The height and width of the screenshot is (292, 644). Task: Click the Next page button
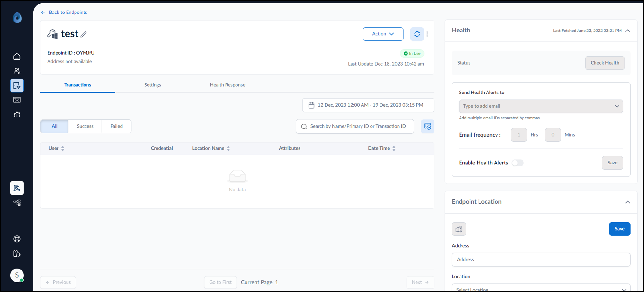click(x=420, y=282)
